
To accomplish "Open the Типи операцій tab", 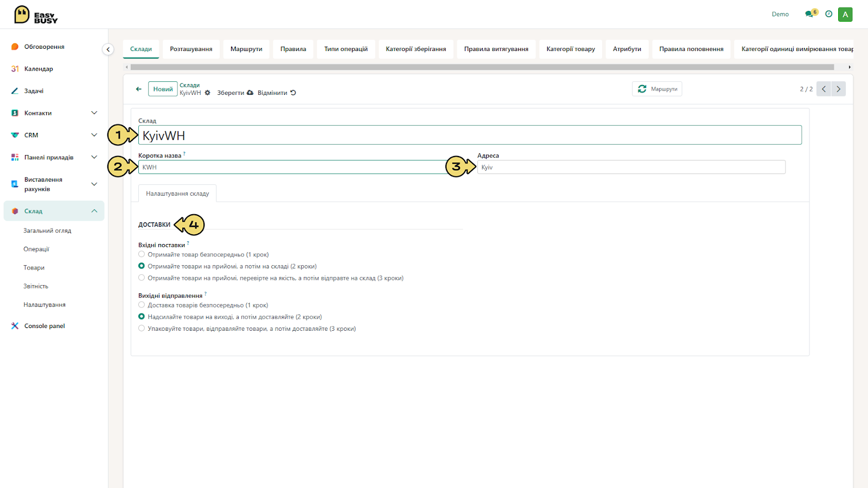I will point(346,49).
